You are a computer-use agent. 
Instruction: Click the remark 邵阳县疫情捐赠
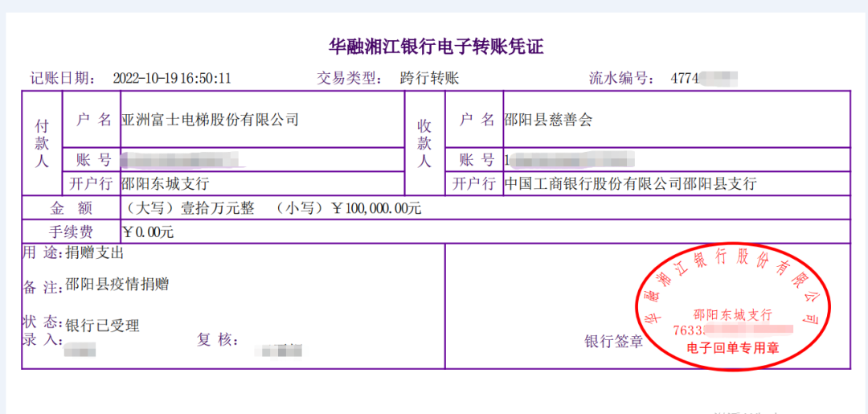coord(117,285)
